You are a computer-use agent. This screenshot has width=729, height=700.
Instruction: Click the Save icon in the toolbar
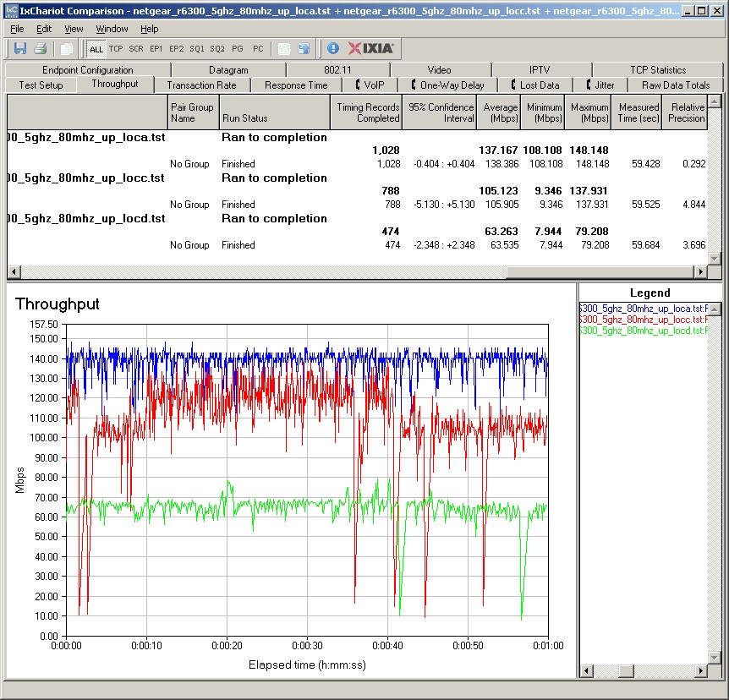pos(20,48)
